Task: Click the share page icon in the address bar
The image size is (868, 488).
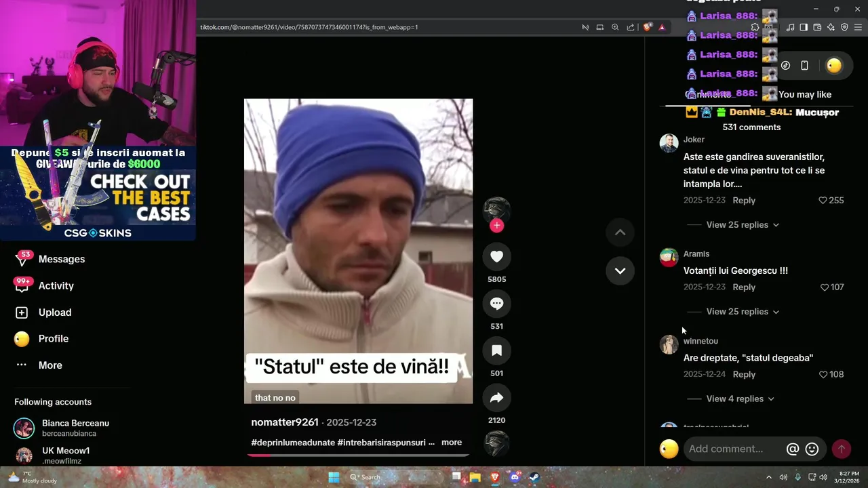Action: 631,27
